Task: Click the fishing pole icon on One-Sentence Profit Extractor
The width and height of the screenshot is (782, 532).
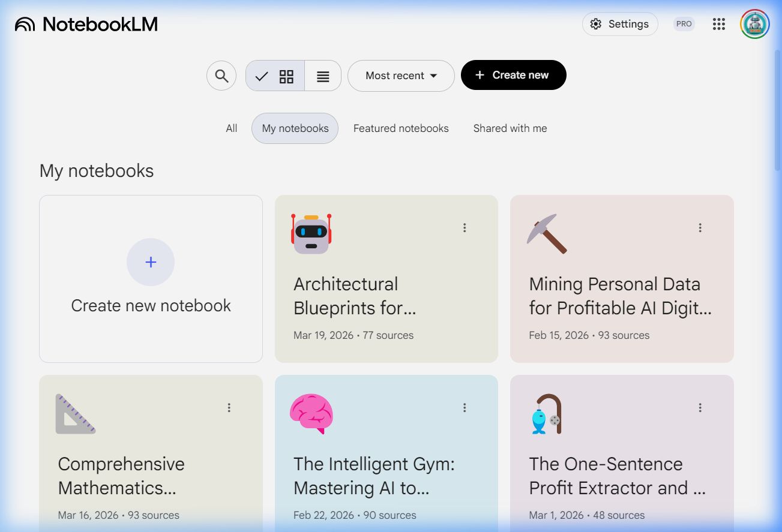Action: pyautogui.click(x=547, y=414)
